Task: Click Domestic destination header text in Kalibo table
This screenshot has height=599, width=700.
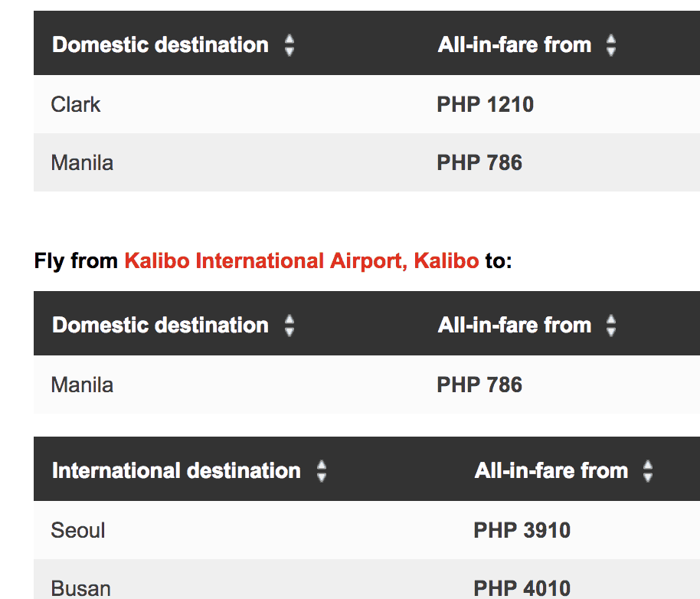Action: [160, 325]
